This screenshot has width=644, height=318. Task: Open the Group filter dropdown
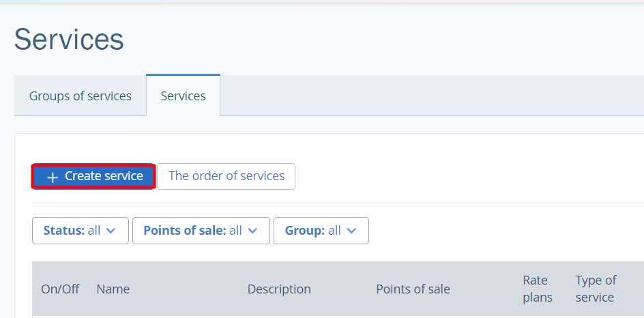321,231
